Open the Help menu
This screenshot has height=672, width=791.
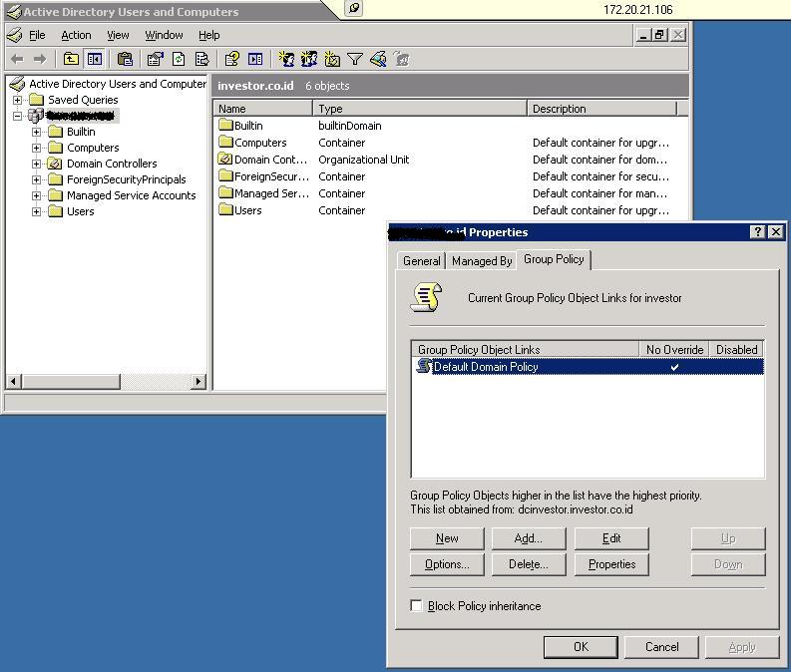pyautogui.click(x=208, y=35)
